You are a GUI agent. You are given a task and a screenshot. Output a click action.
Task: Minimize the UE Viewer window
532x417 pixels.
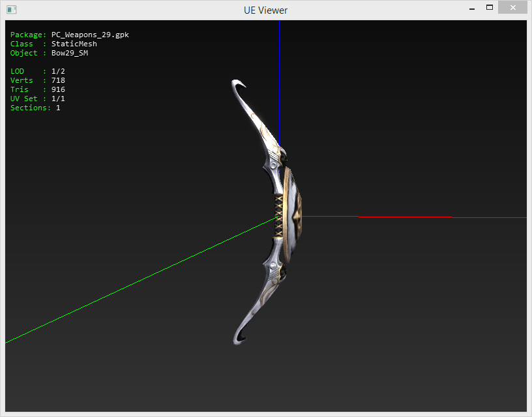click(x=471, y=8)
